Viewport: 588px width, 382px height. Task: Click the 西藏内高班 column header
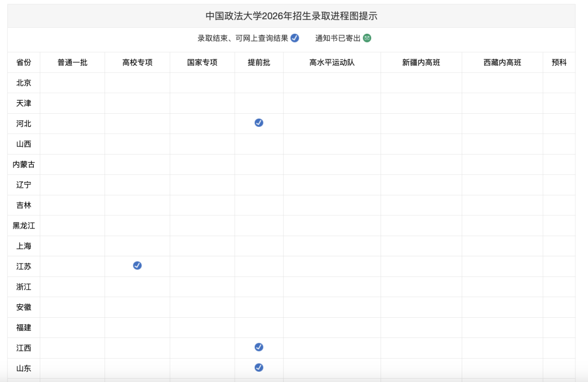click(502, 62)
